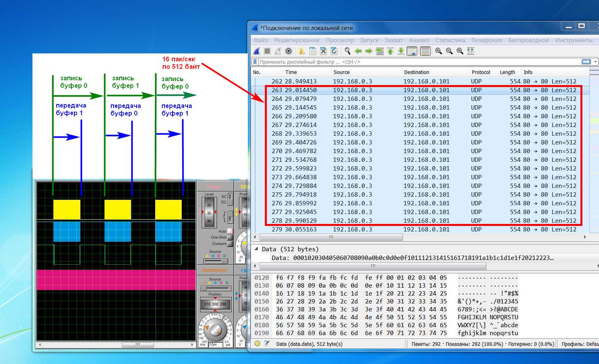599x364 pixels.
Task: Click the Data hex string row in details
Action: [x=413, y=258]
